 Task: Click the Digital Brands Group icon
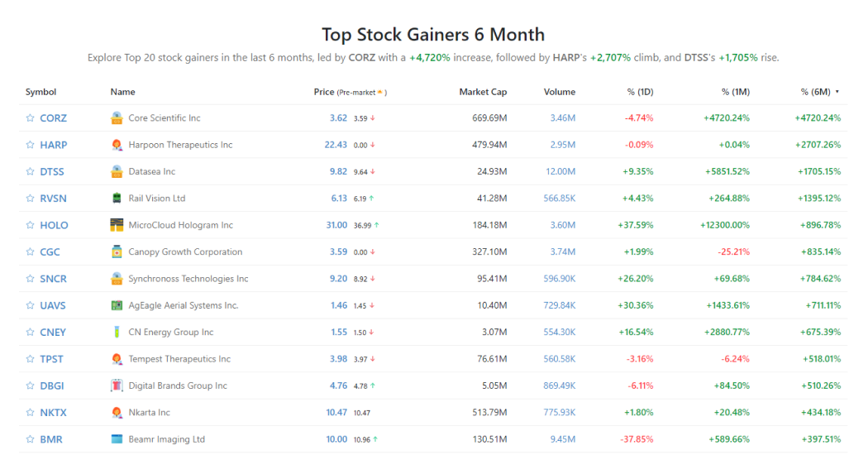(x=117, y=386)
